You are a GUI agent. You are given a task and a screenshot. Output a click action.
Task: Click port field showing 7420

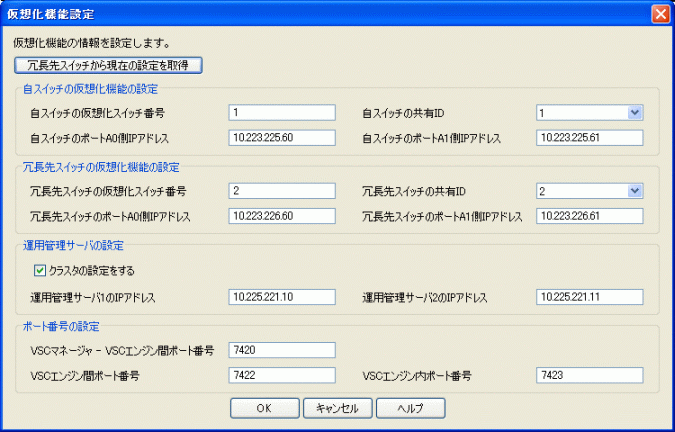[x=282, y=350]
